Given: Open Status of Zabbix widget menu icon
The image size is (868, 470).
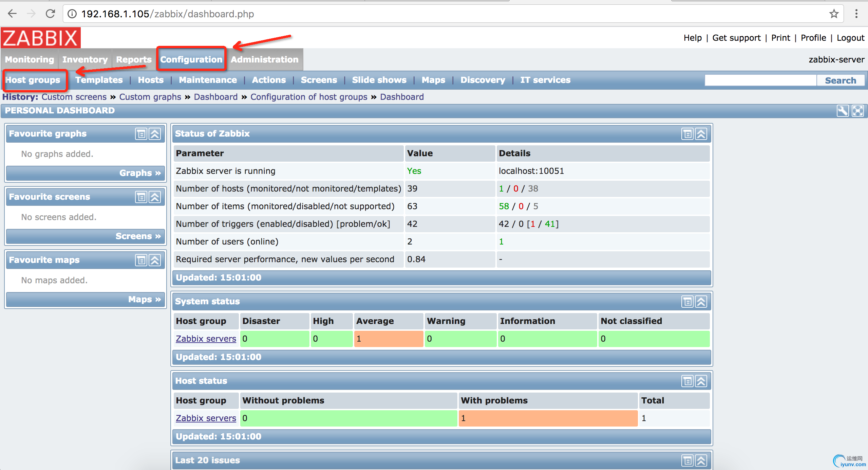Looking at the screenshot, I should (x=687, y=134).
